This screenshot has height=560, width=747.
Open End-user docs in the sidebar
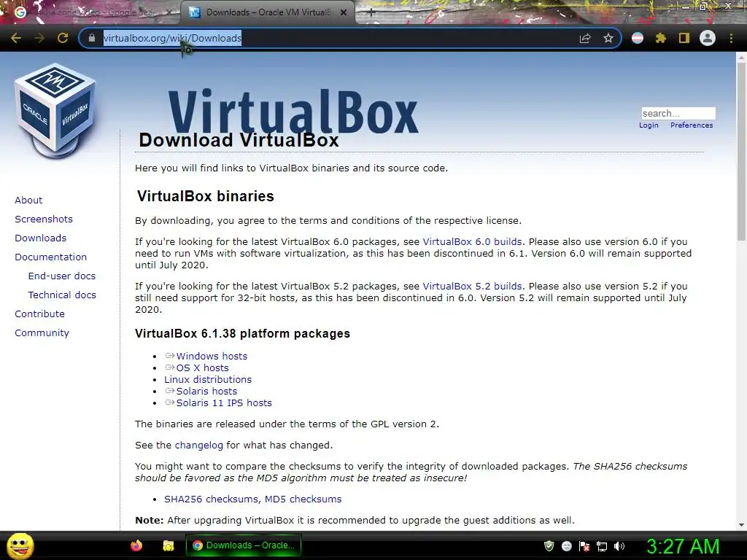pyautogui.click(x=62, y=276)
